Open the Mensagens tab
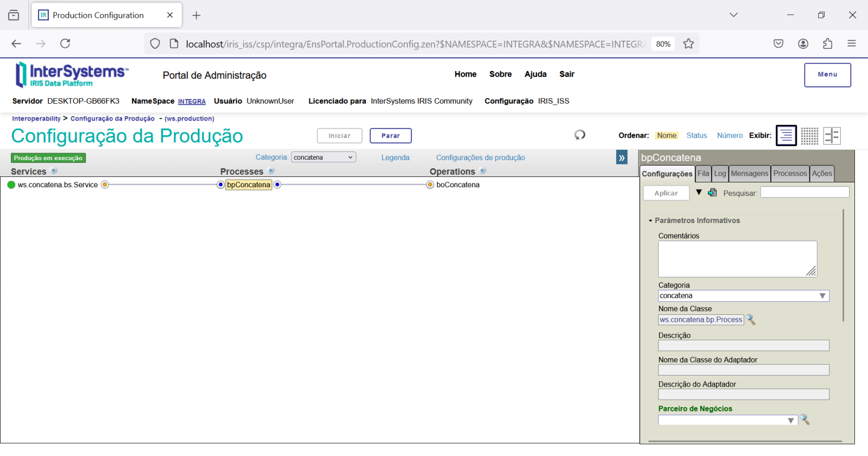Image resolution: width=868 pixels, height=456 pixels. pyautogui.click(x=749, y=174)
